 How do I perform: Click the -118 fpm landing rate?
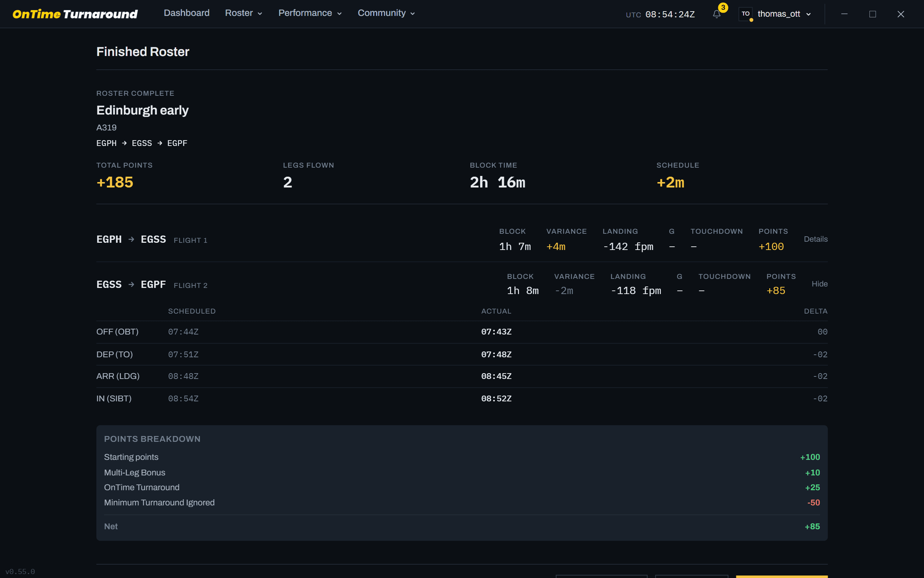(x=636, y=291)
